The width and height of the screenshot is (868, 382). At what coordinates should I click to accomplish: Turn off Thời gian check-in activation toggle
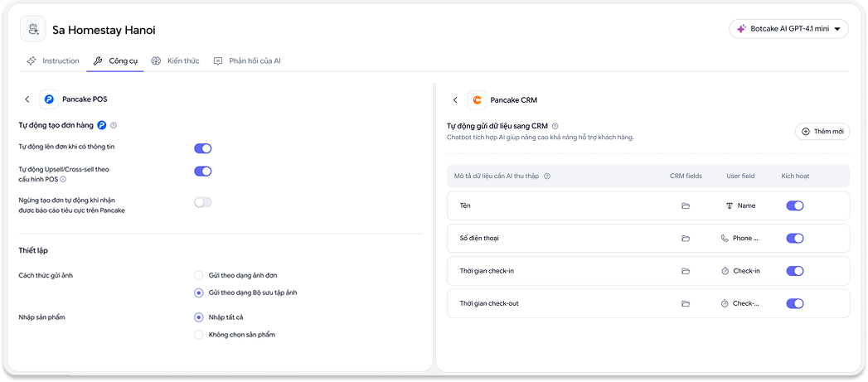(795, 271)
